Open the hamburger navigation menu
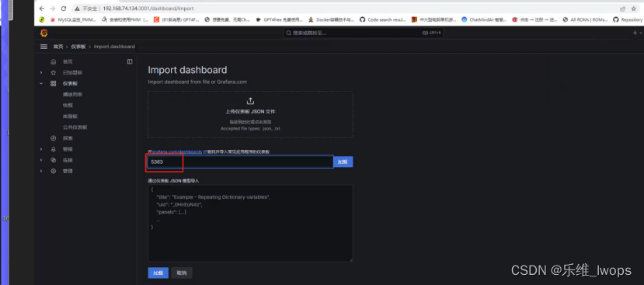Viewport: 644px width, 285px height. click(44, 47)
